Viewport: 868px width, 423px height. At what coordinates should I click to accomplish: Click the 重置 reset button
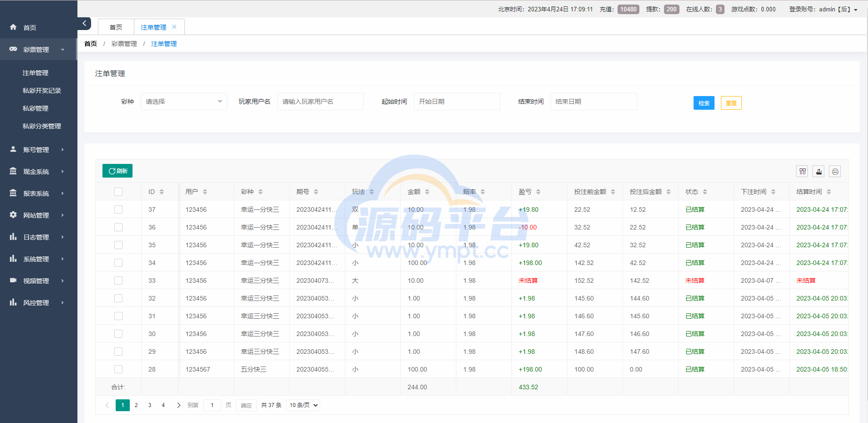[731, 103]
